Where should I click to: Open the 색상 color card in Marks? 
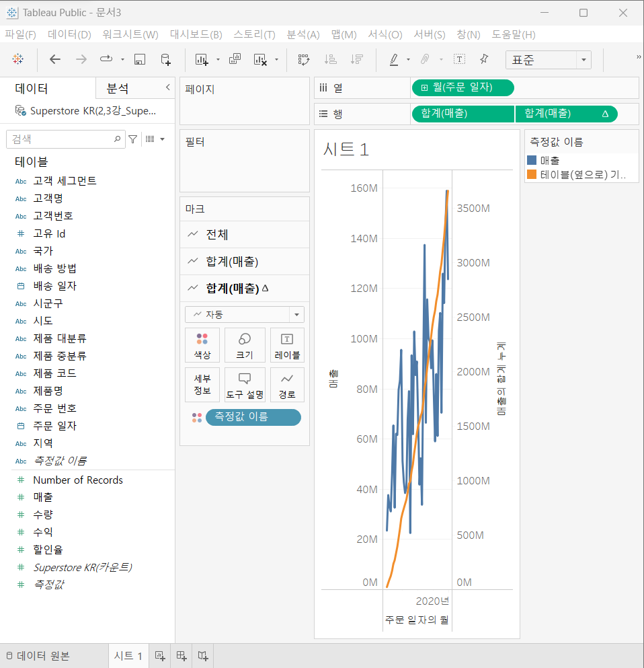202,344
